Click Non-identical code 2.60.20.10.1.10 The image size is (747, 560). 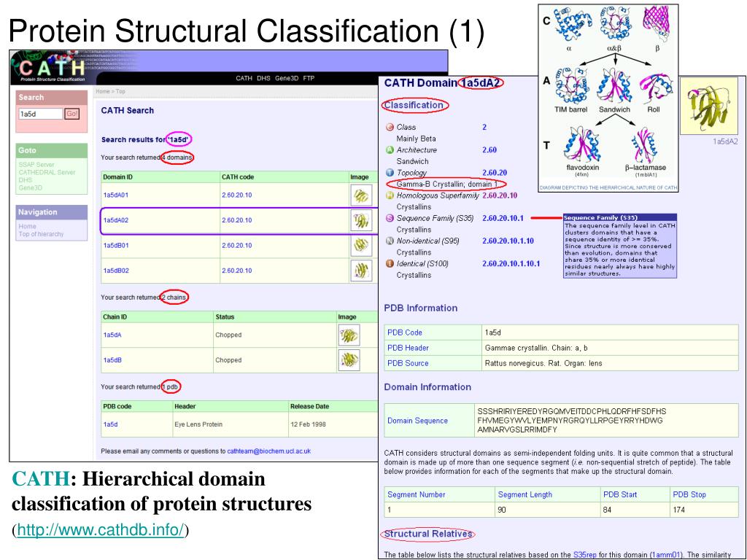[x=508, y=241]
